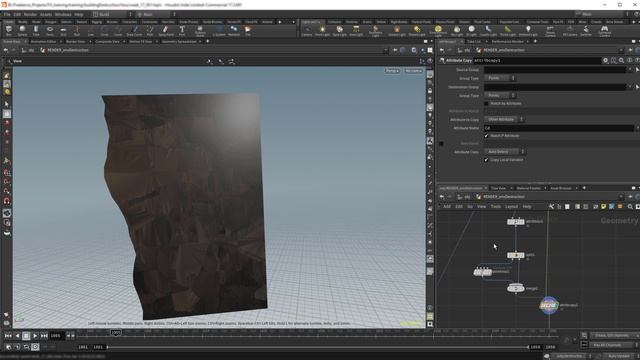
Task: Enable the Match by Attribute checkbox
Action: [x=486, y=104]
